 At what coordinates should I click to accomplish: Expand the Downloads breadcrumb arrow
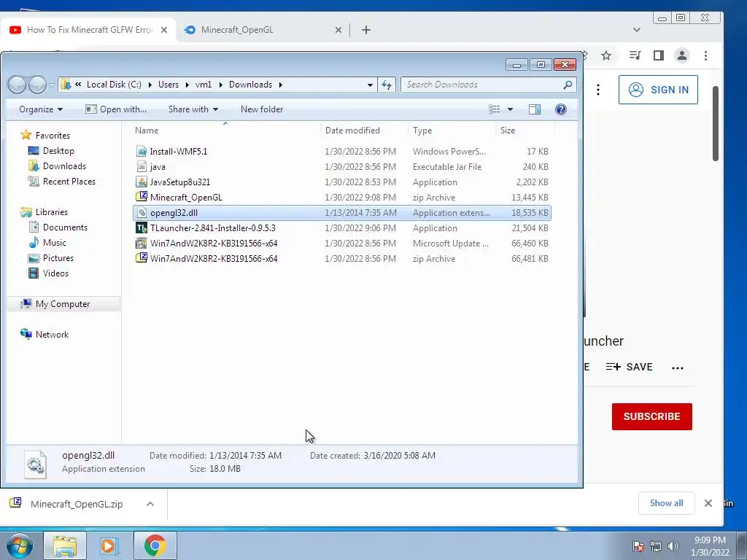click(x=281, y=85)
